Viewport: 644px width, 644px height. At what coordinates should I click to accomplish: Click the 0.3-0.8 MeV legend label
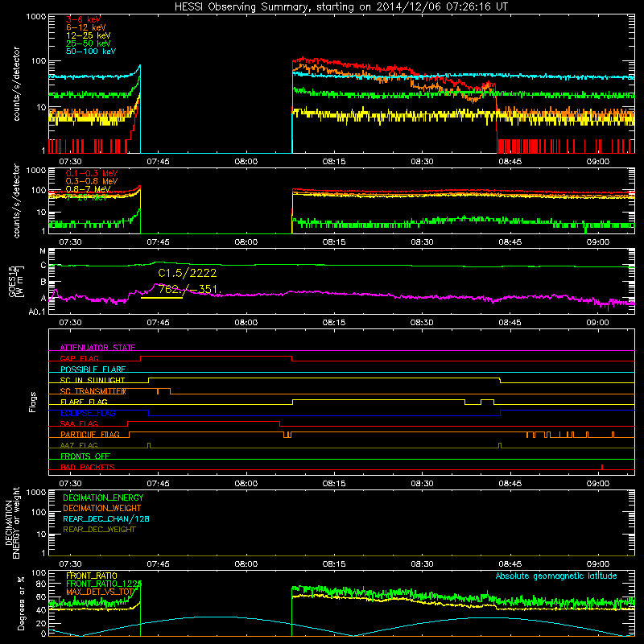[x=92, y=181]
